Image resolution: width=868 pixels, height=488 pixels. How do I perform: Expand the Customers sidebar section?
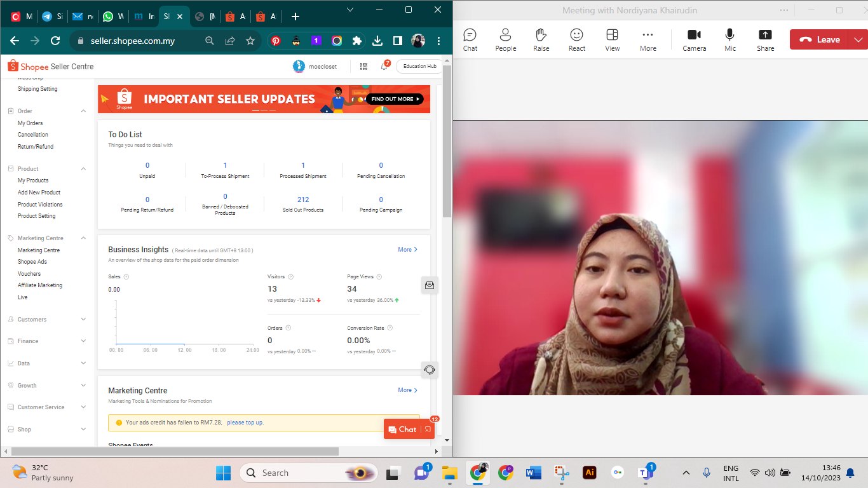click(83, 320)
